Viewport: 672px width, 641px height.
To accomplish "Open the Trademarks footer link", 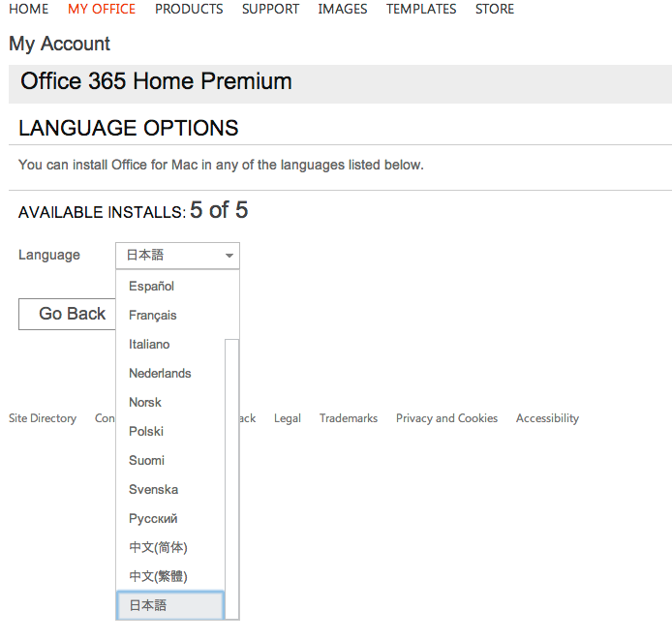I will 349,418.
